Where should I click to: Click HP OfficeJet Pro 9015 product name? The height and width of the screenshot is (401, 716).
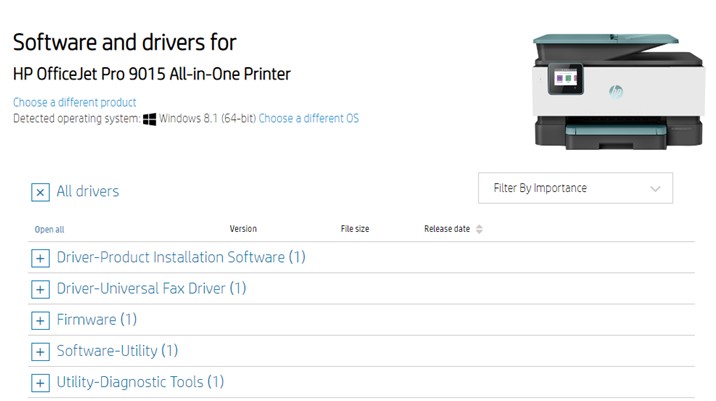click(152, 74)
